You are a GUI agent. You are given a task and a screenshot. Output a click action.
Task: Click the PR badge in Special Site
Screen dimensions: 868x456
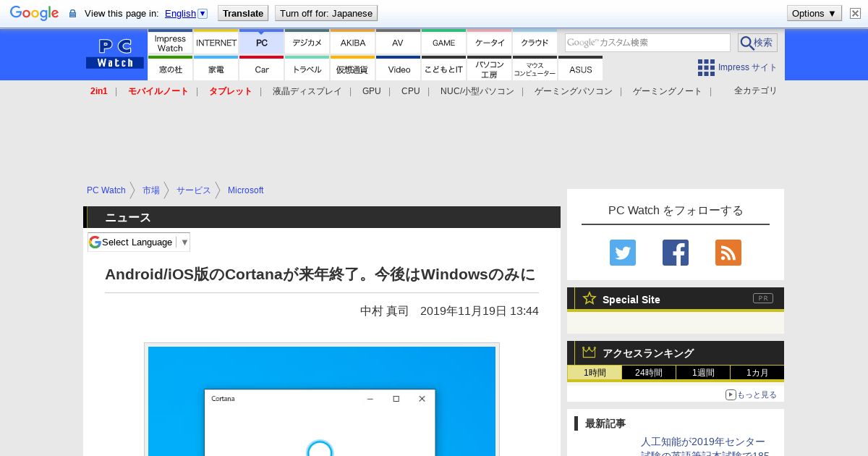762,298
